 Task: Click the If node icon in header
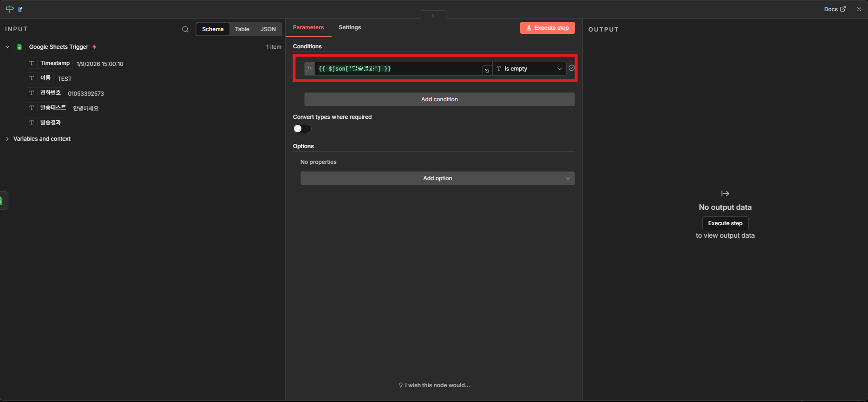pyautogui.click(x=9, y=9)
